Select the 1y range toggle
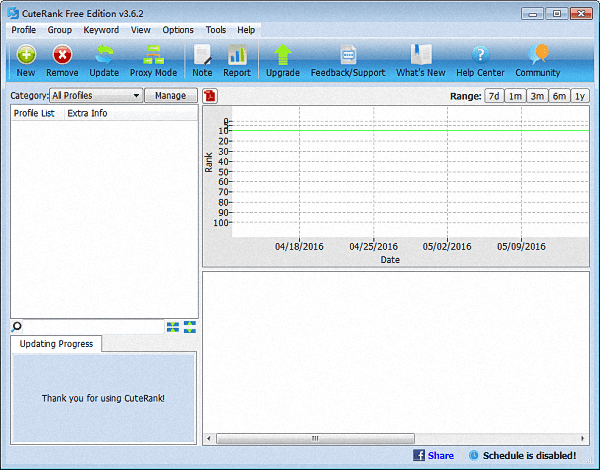The image size is (600, 470). coord(579,96)
